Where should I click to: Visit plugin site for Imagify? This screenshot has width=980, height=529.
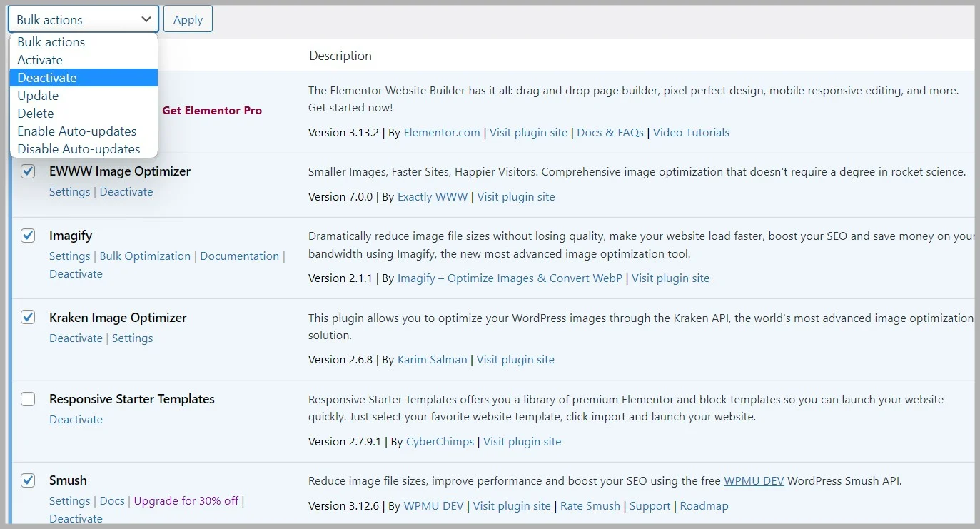coord(670,278)
